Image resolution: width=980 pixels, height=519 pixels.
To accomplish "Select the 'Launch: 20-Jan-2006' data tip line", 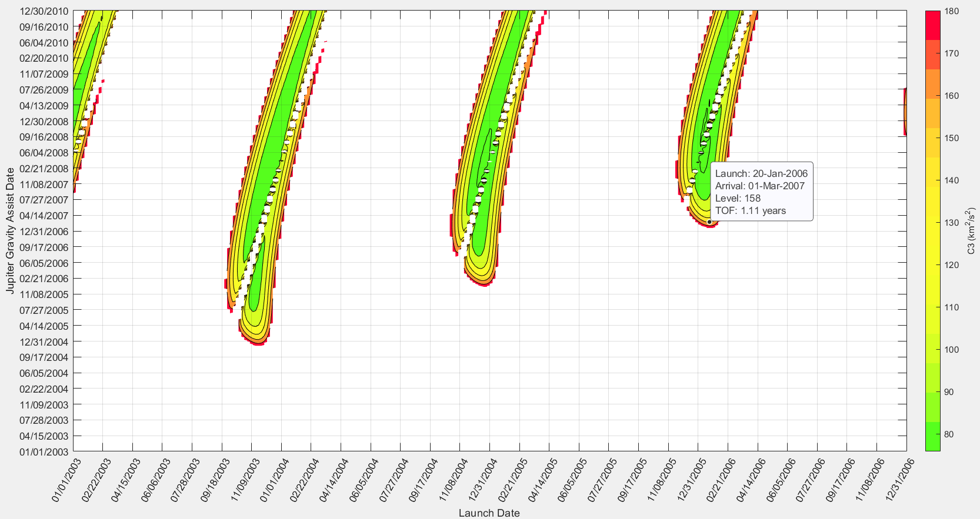I will point(761,173).
